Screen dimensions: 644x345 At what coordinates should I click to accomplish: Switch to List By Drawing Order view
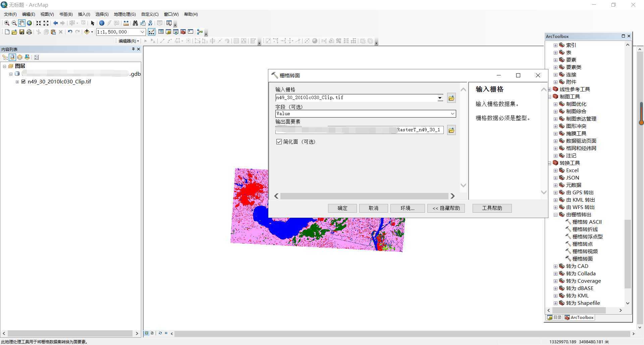[x=5, y=57]
